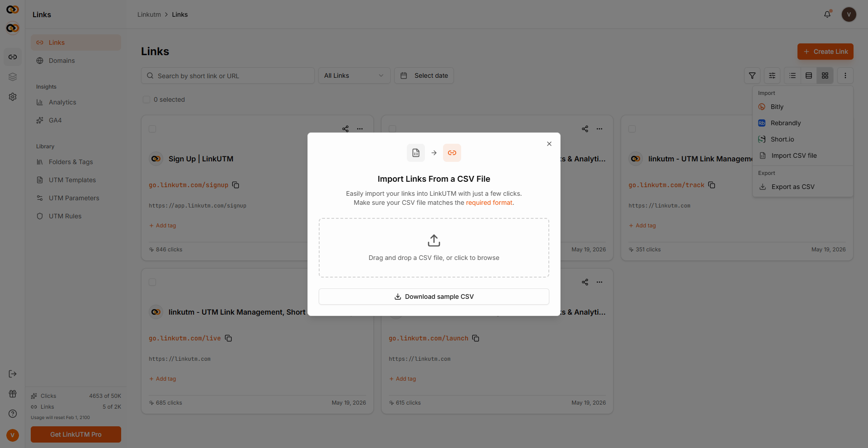Open display settings sliders icon
This screenshot has width=868, height=448.
point(772,75)
